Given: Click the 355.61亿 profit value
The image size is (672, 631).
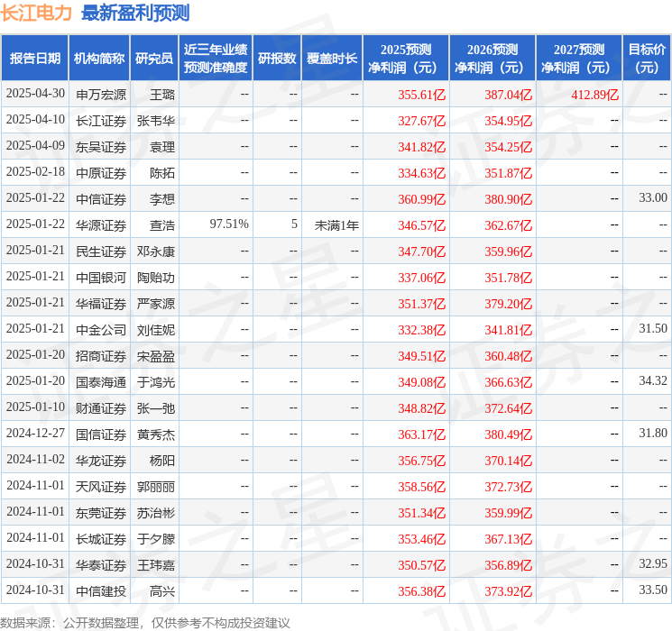Looking at the screenshot, I should coord(422,95).
